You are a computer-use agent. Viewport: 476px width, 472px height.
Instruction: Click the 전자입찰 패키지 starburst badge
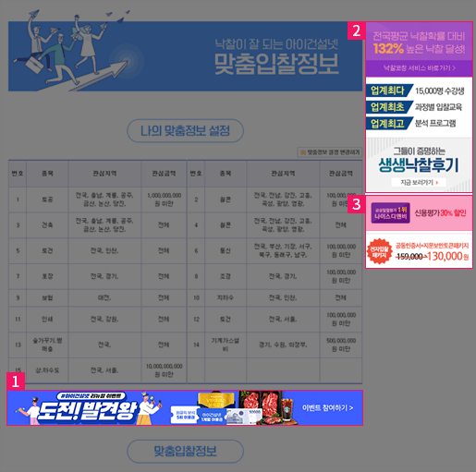(x=380, y=251)
